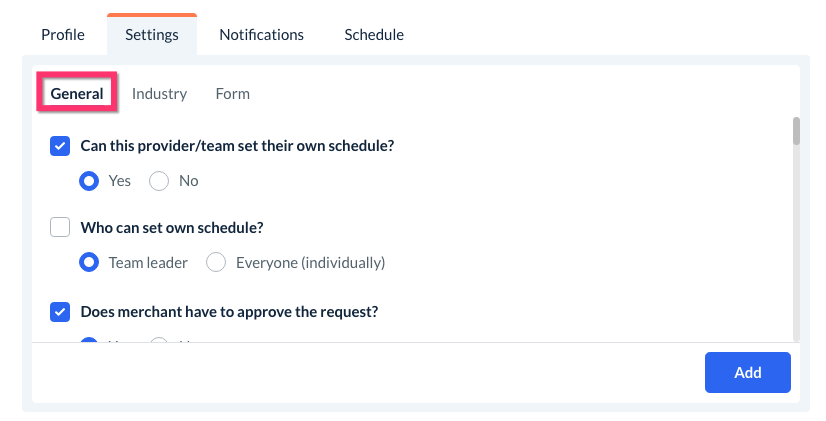Select the 'Everyone (individually)' radio option

coord(216,263)
